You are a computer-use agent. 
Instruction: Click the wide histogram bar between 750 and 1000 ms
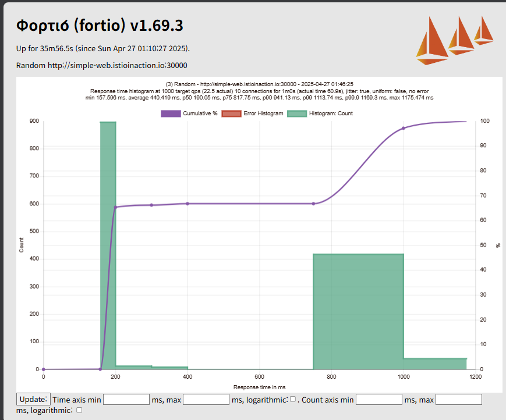coord(358,311)
